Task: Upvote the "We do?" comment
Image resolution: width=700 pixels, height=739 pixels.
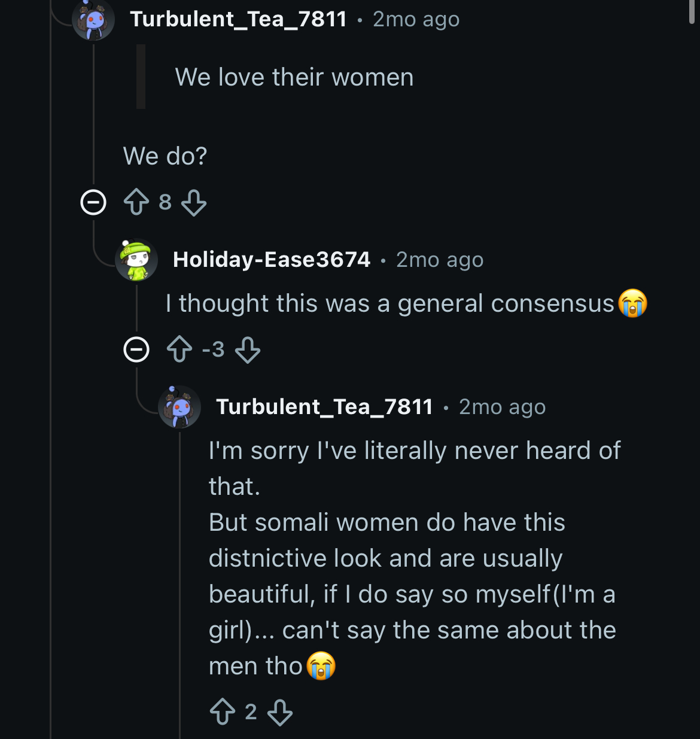Action: pos(136,202)
